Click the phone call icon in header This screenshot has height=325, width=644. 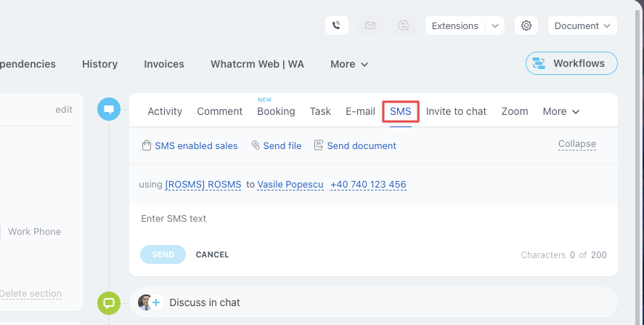point(336,25)
